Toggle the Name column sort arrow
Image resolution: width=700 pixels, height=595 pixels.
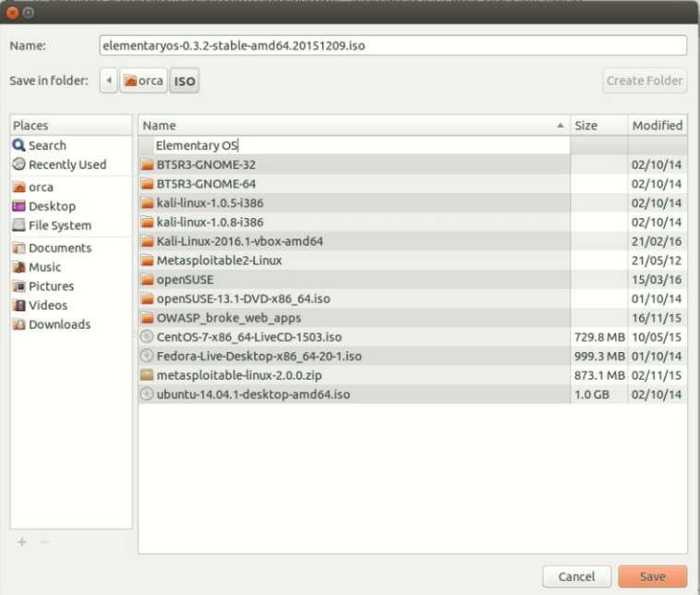click(x=561, y=126)
